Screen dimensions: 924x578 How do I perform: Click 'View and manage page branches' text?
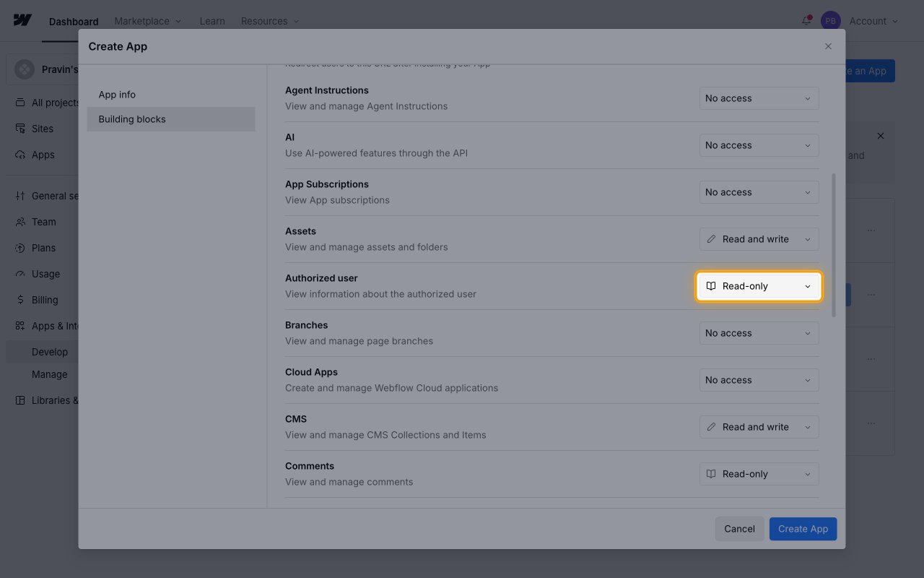tap(359, 341)
